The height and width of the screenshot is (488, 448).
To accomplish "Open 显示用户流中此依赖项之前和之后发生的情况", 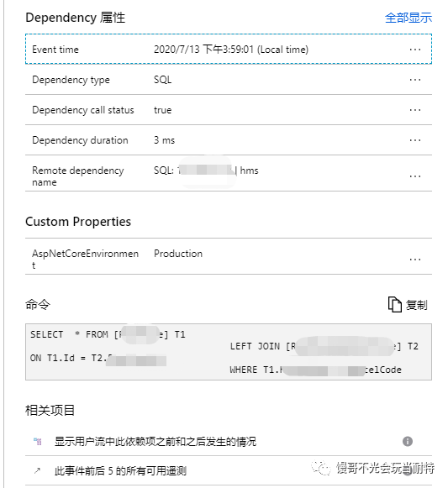I will 155,441.
